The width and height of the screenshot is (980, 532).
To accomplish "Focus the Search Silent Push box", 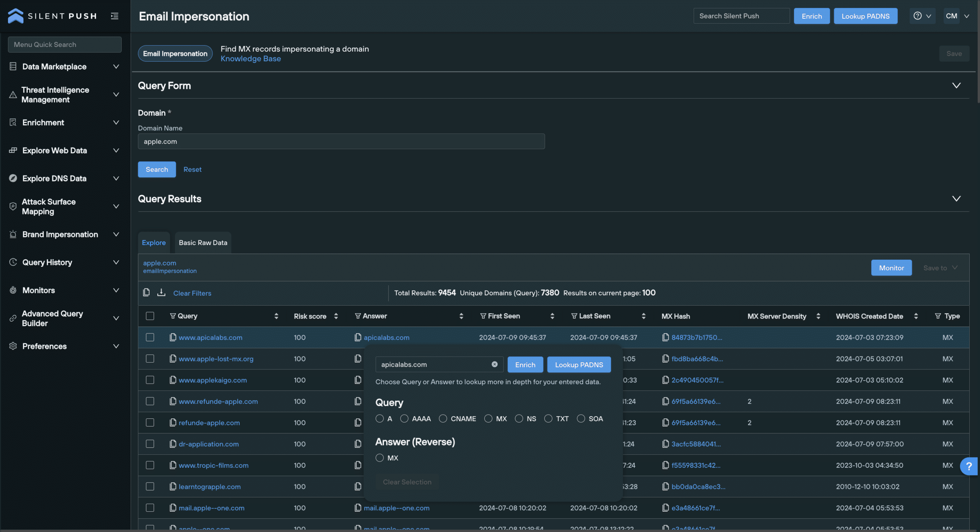I will (x=742, y=16).
